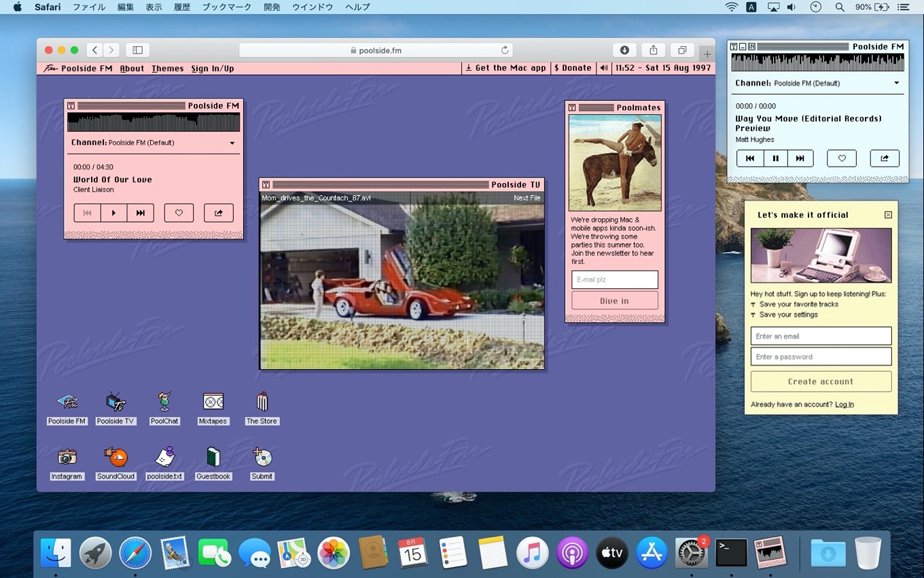Open Sign In/Up menu item
Viewport: 924px width, 578px height.
[213, 68]
